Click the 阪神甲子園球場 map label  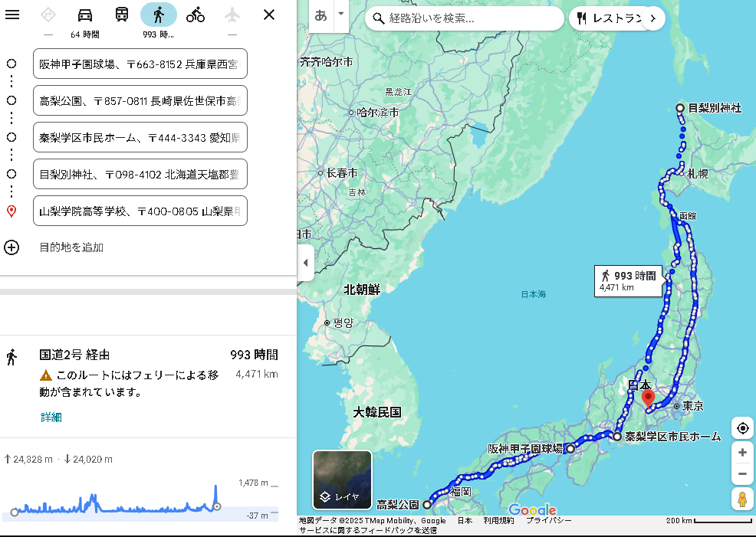click(x=525, y=449)
